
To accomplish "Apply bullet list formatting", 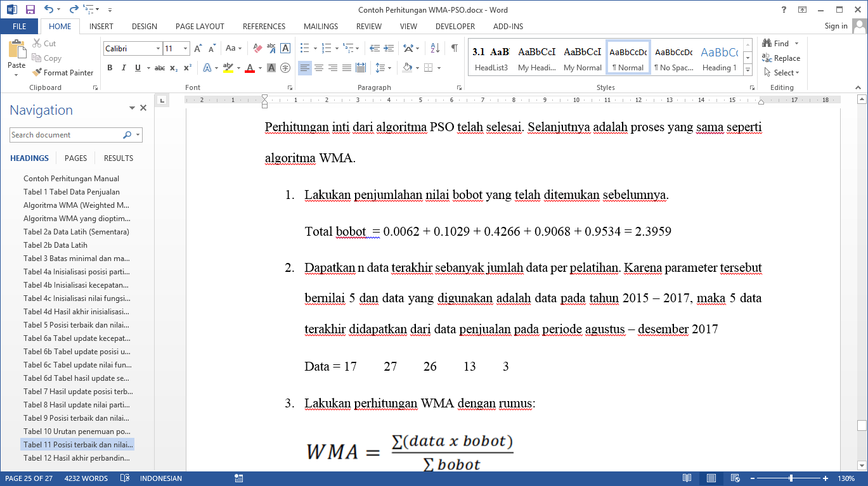I will [x=304, y=48].
